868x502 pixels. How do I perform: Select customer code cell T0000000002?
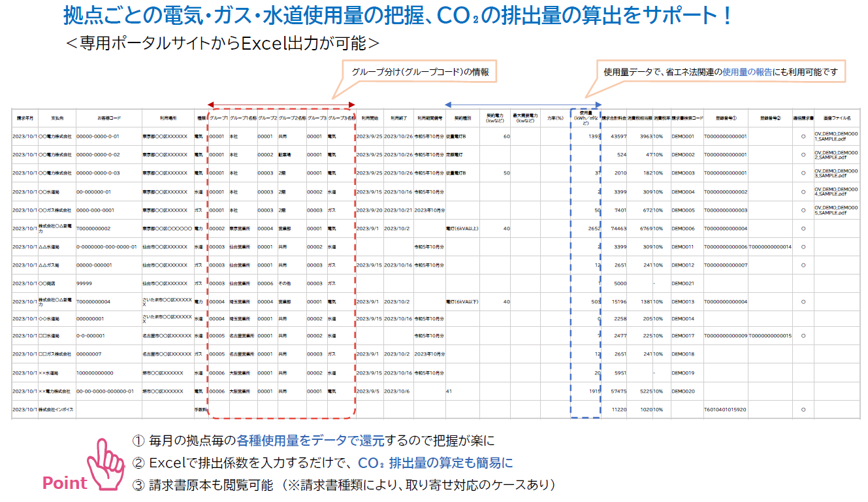point(93,229)
